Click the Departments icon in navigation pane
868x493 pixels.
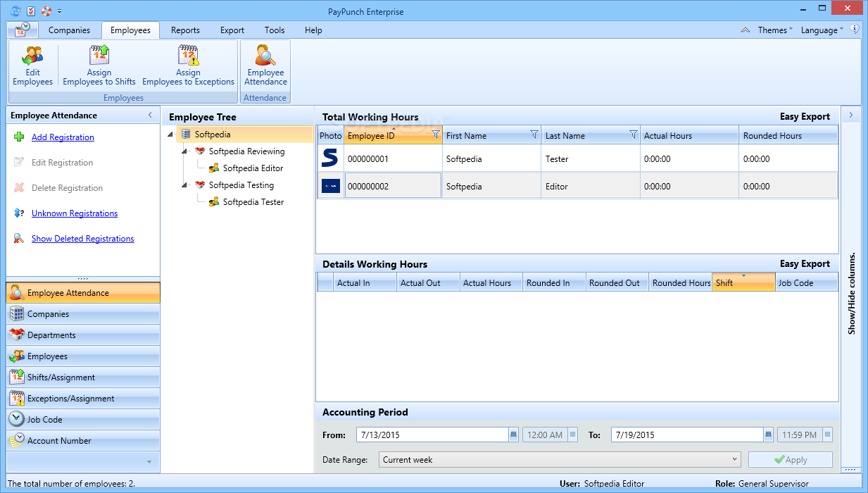[x=17, y=335]
